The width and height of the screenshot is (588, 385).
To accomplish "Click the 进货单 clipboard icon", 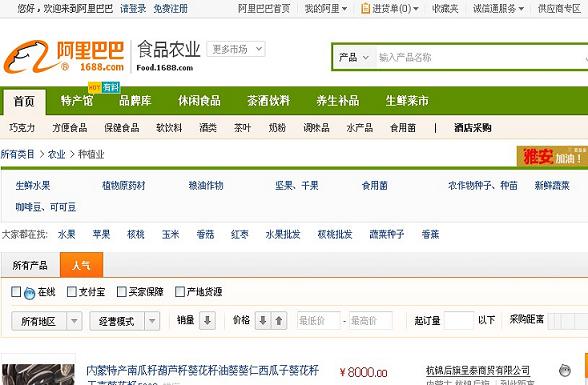I will tap(365, 8).
